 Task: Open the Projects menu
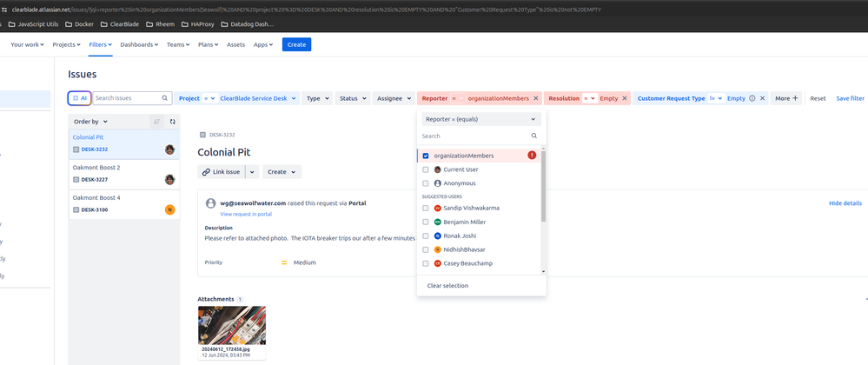pyautogui.click(x=66, y=44)
